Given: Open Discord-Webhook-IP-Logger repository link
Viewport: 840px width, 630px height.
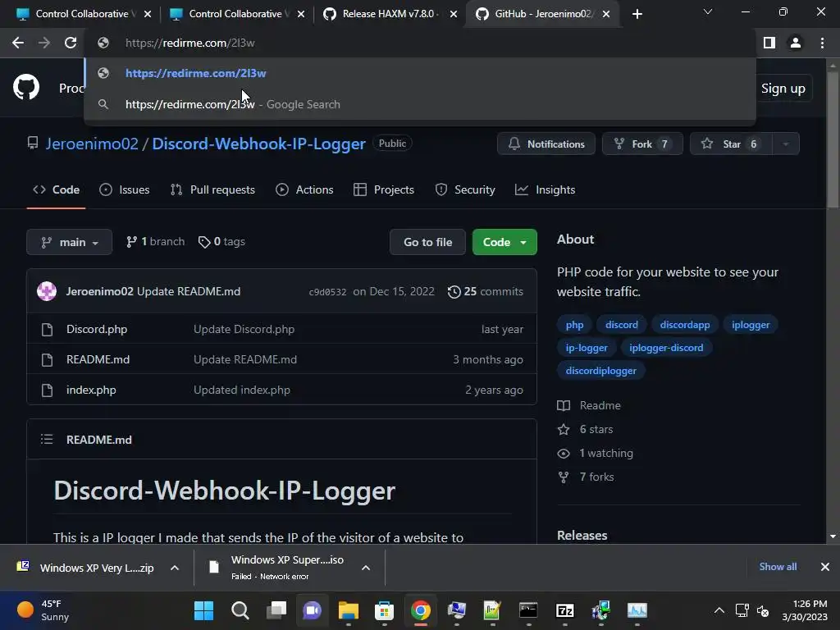Looking at the screenshot, I should pyautogui.click(x=258, y=144).
